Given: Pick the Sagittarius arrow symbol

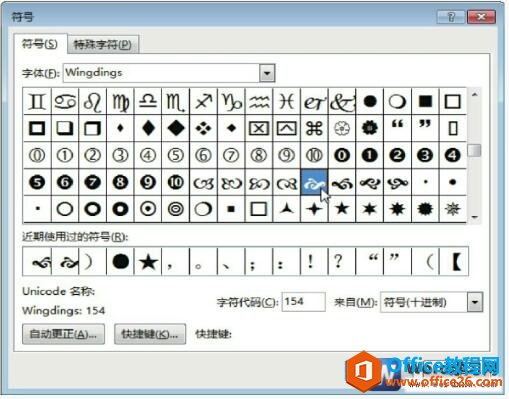Looking at the screenshot, I should click(203, 101).
